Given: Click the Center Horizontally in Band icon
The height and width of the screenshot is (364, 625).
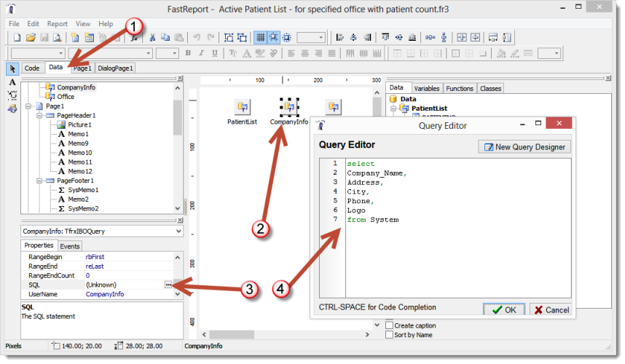Looking at the screenshot, I should (x=462, y=37).
